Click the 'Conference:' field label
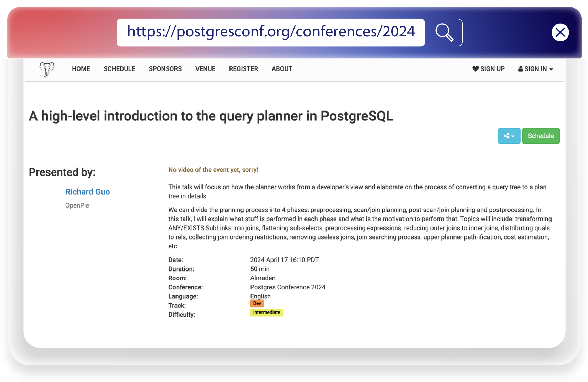588x382 pixels. 185,287
